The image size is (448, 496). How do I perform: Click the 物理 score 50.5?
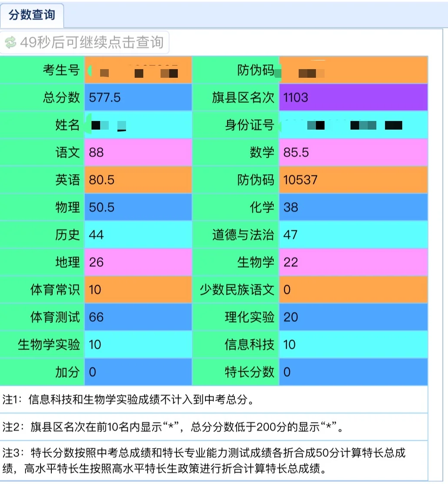click(101, 207)
